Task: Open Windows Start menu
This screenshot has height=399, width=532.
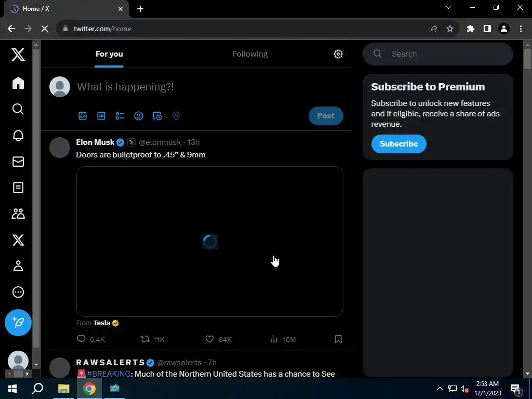Action: [x=12, y=389]
